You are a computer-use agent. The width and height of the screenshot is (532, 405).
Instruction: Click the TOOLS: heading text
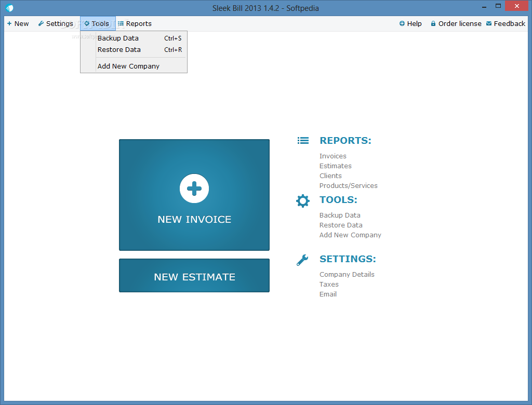point(338,200)
